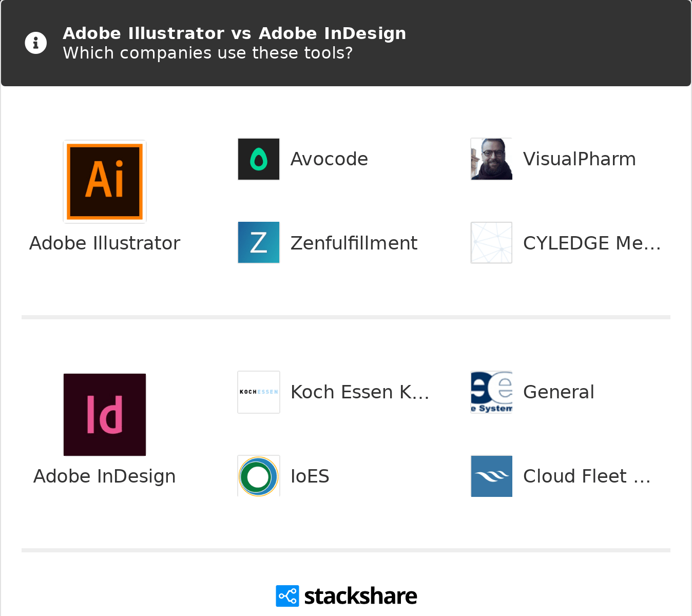This screenshot has height=616, width=692.
Task: Select the Avocode avocado logo
Action: [x=258, y=159]
